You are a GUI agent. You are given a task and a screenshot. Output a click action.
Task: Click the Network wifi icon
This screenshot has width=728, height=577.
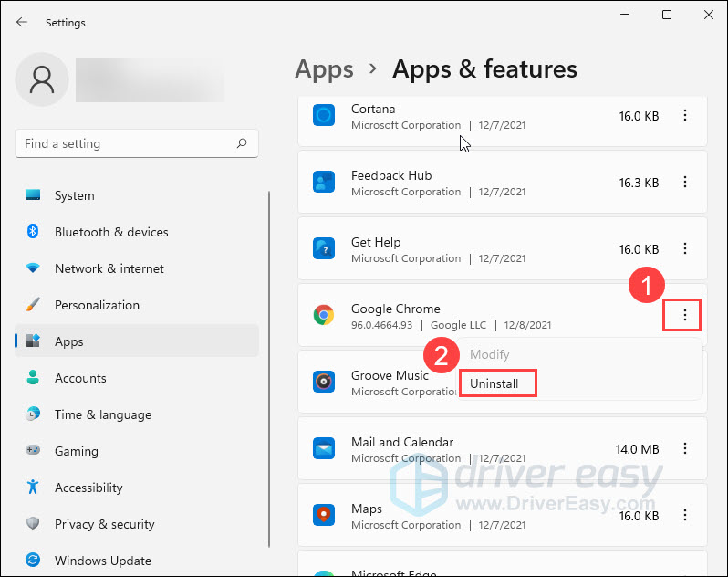tap(33, 268)
